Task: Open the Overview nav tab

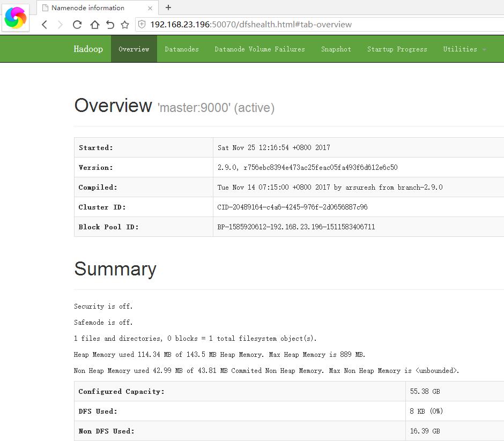Action: pyautogui.click(x=134, y=49)
